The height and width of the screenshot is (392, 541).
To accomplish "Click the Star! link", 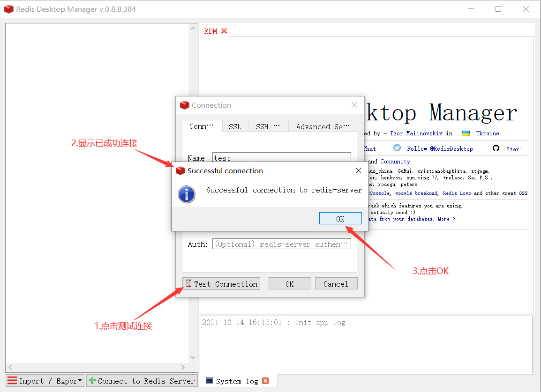I will point(514,149).
